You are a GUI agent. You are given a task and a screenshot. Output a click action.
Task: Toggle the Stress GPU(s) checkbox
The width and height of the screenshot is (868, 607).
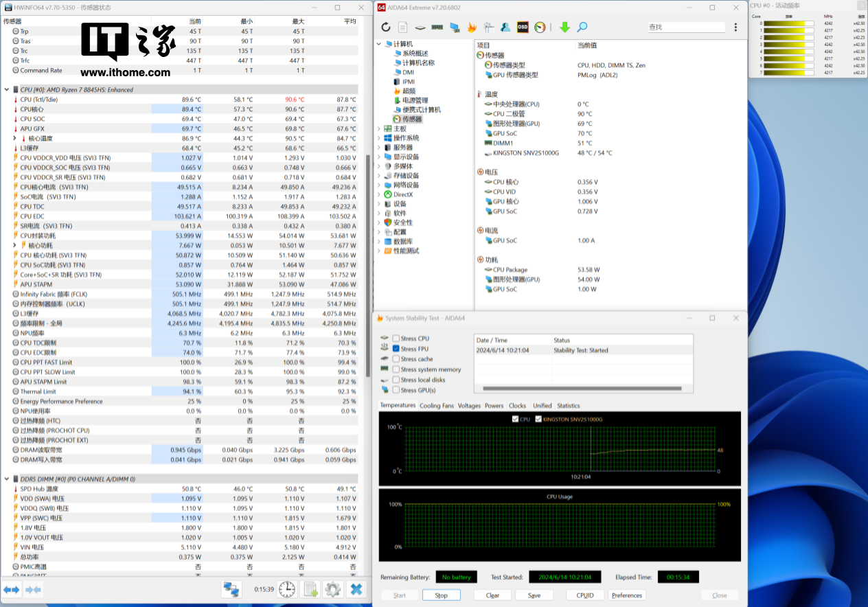tap(396, 390)
